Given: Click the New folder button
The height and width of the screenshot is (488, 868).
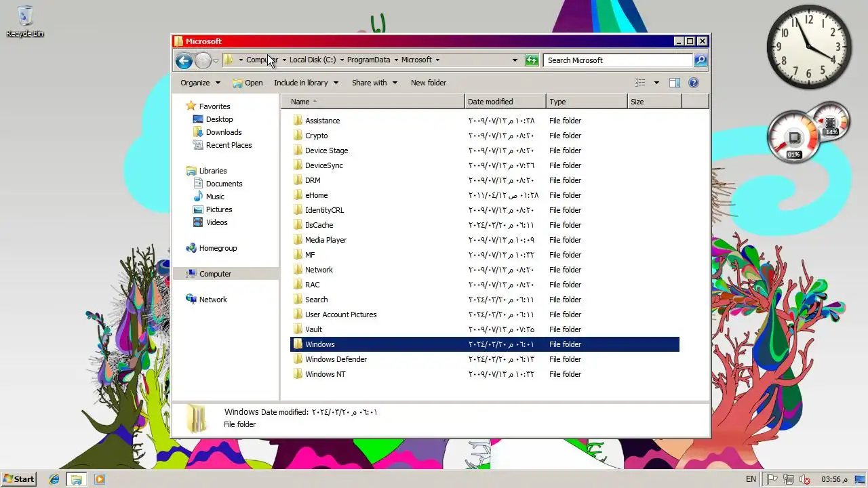Looking at the screenshot, I should click(x=429, y=83).
